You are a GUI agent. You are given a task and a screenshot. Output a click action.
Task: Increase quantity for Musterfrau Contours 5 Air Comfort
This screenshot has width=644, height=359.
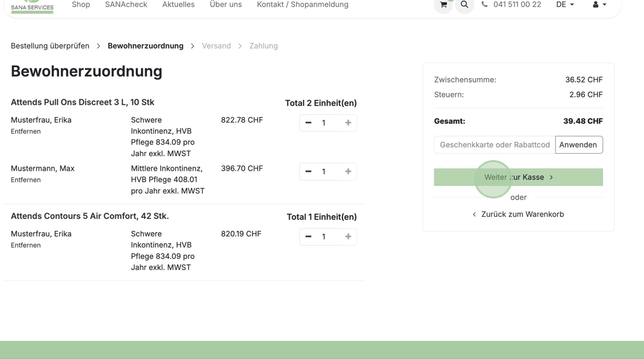tap(348, 237)
